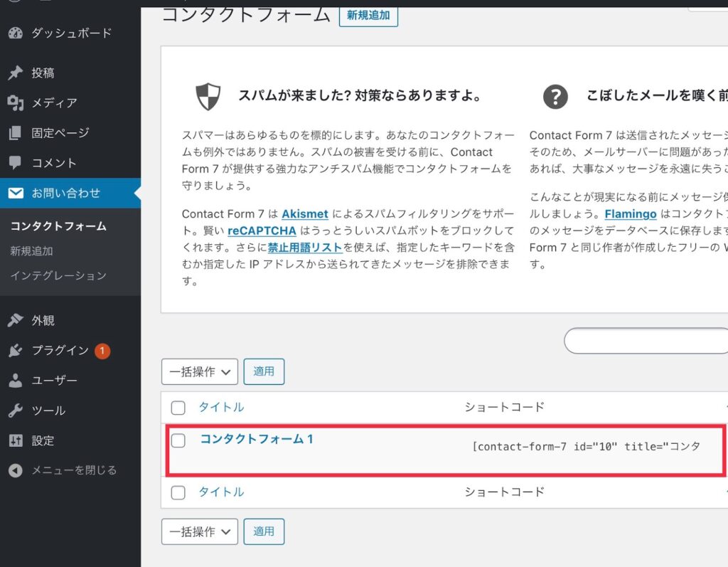Image resolution: width=728 pixels, height=567 pixels.
Task: Click the Users person icon (ユーザー)
Action: coord(15,381)
